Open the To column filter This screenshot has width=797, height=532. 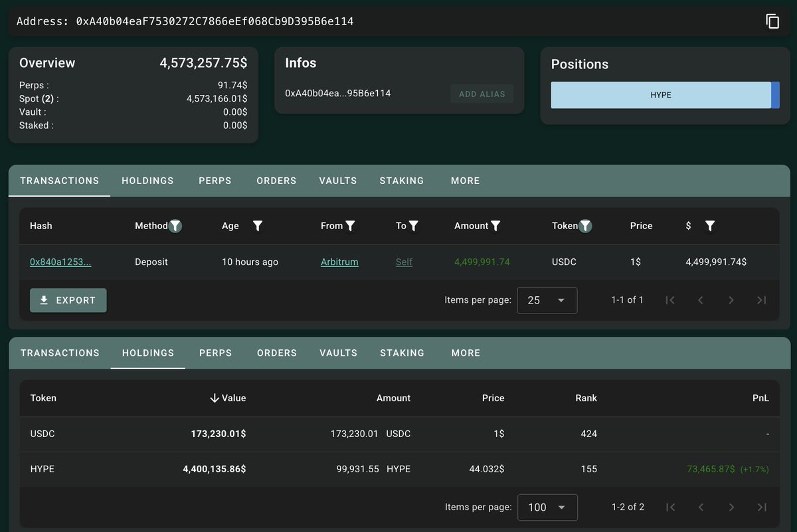(413, 226)
